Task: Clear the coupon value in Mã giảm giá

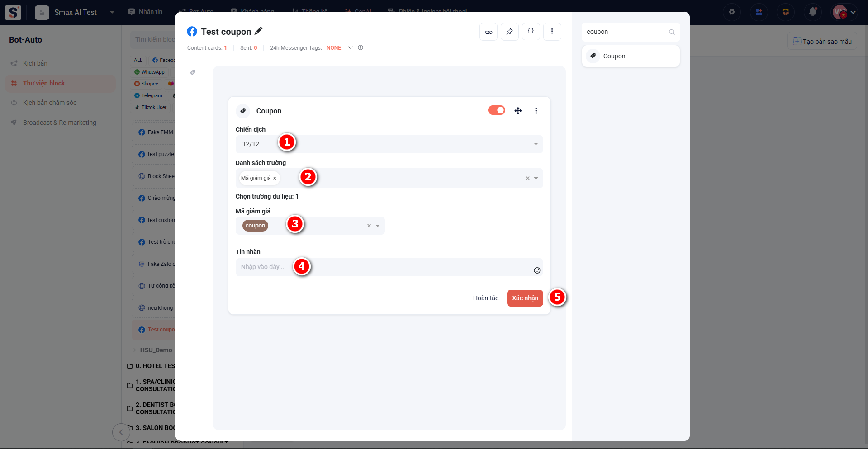Action: [369, 226]
